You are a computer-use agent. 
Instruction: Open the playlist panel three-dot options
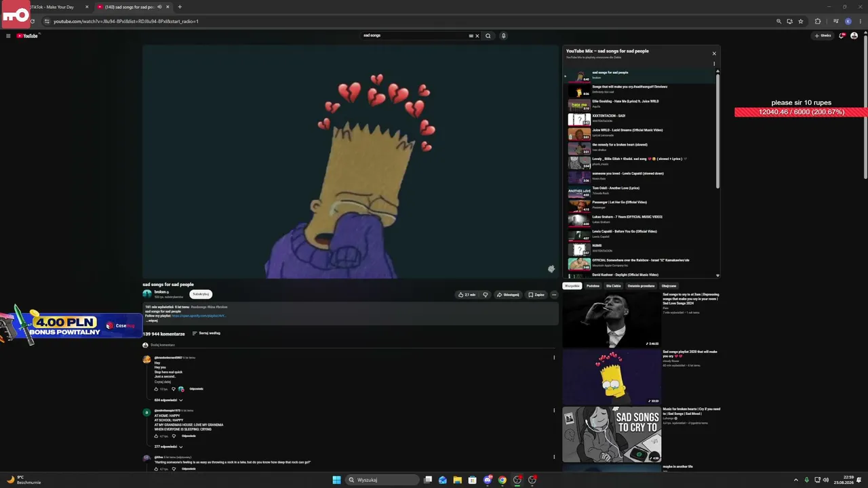click(713, 64)
